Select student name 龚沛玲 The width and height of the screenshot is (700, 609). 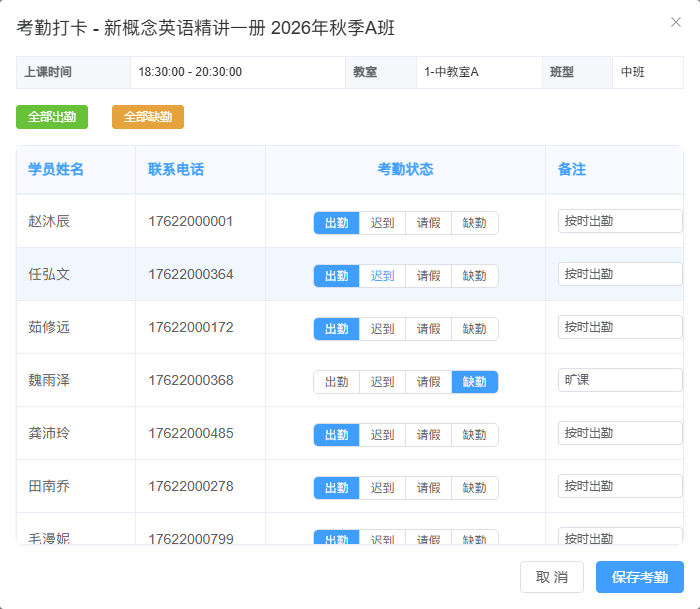49,433
